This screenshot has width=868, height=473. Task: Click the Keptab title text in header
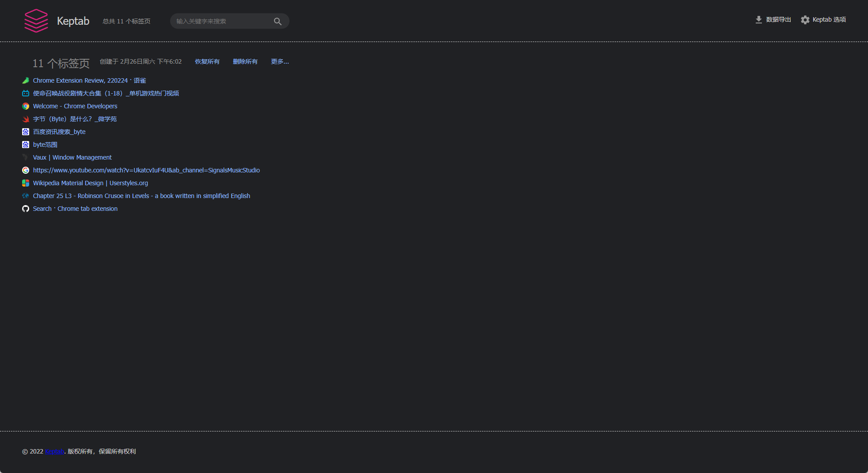coord(73,21)
